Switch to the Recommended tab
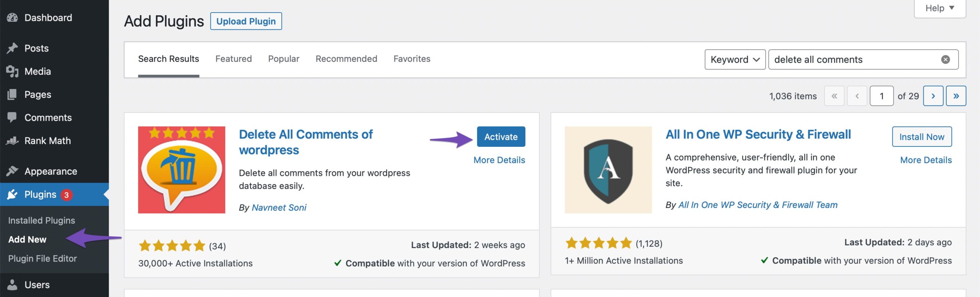The height and width of the screenshot is (297, 980). 346,59
